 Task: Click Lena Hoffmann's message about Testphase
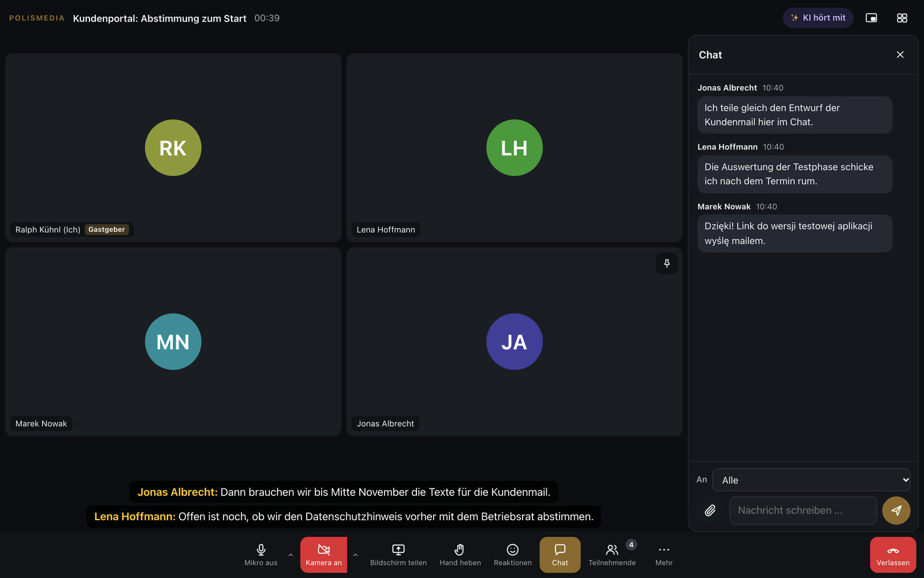[x=795, y=174]
